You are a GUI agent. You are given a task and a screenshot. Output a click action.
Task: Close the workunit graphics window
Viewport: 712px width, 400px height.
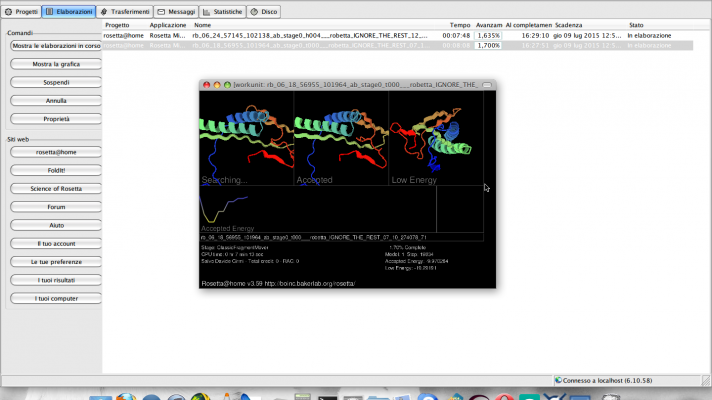[207, 85]
